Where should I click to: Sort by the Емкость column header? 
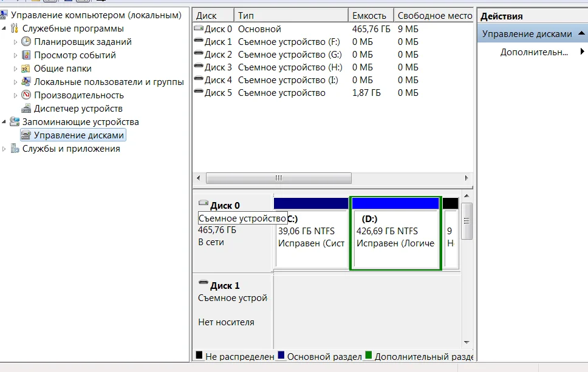371,15
